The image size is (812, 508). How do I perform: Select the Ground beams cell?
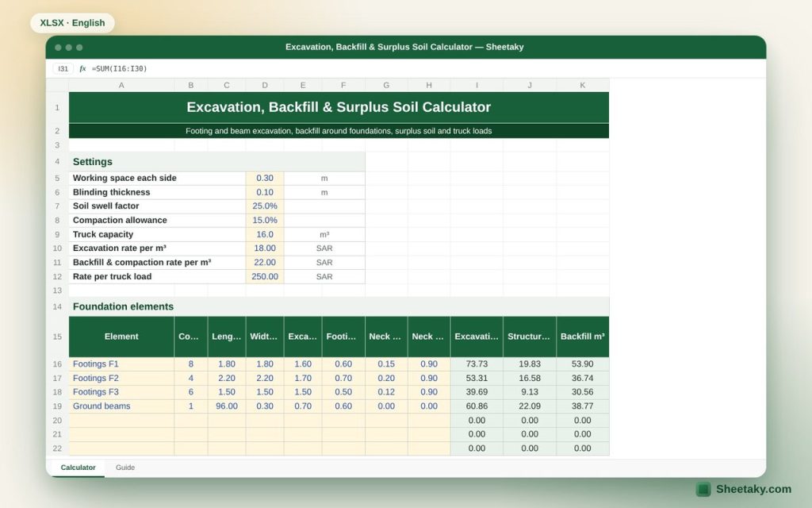coord(121,406)
